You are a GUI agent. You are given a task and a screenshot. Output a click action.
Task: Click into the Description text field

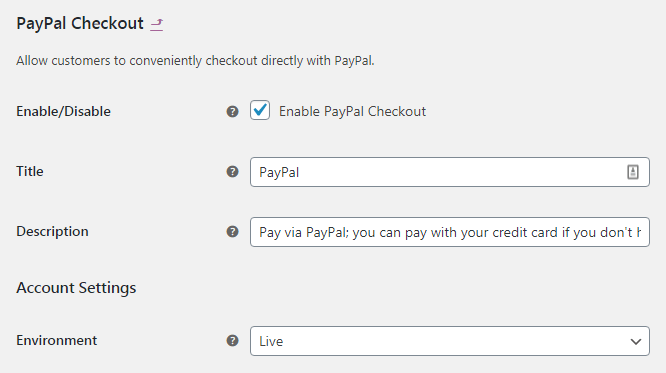point(450,232)
